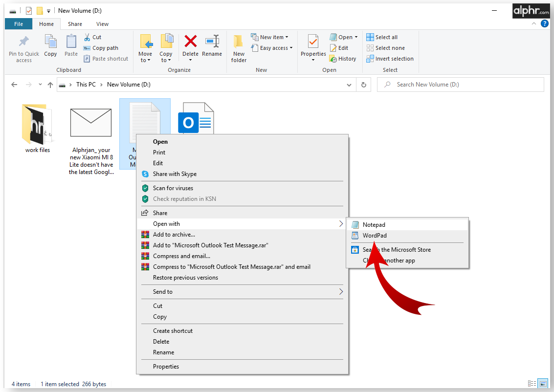Screen dimensions: 554x392
Task: Choose Delete in the context menu
Action: tap(242, 342)
